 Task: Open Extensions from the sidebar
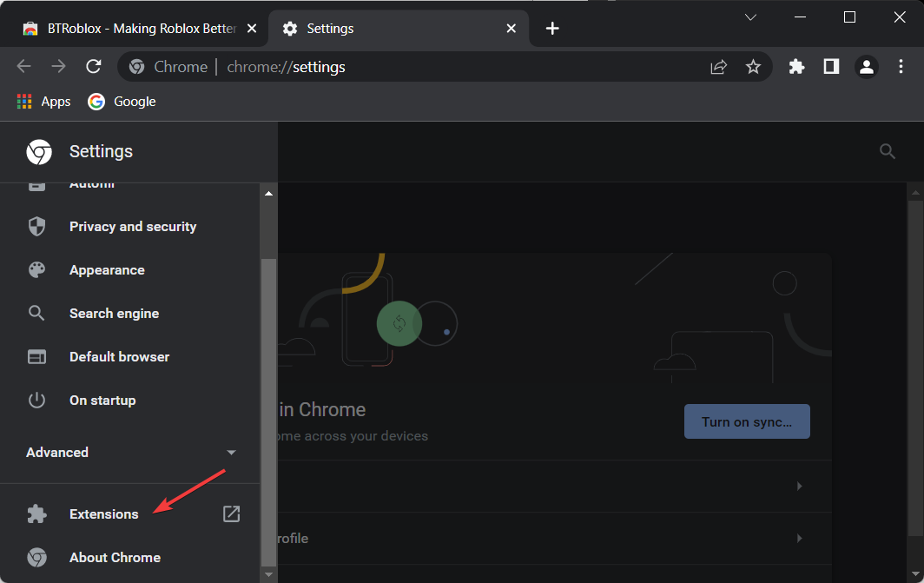pos(129,514)
